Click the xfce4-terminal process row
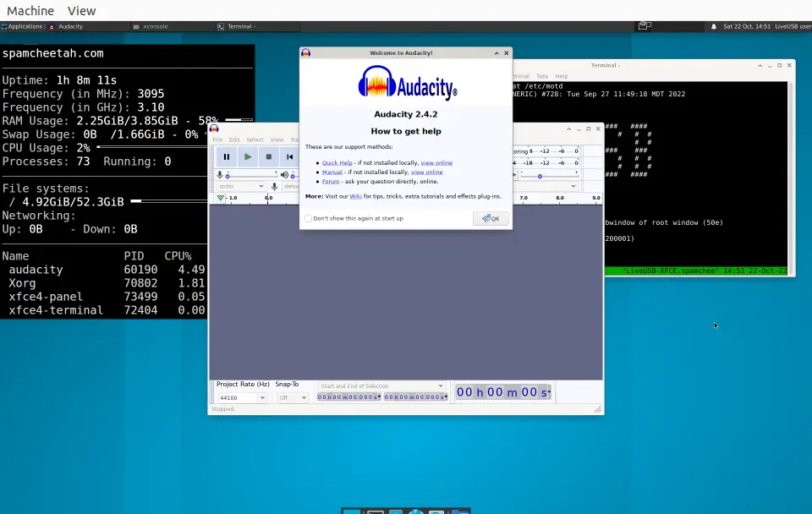This screenshot has width=812, height=514. 104,310
